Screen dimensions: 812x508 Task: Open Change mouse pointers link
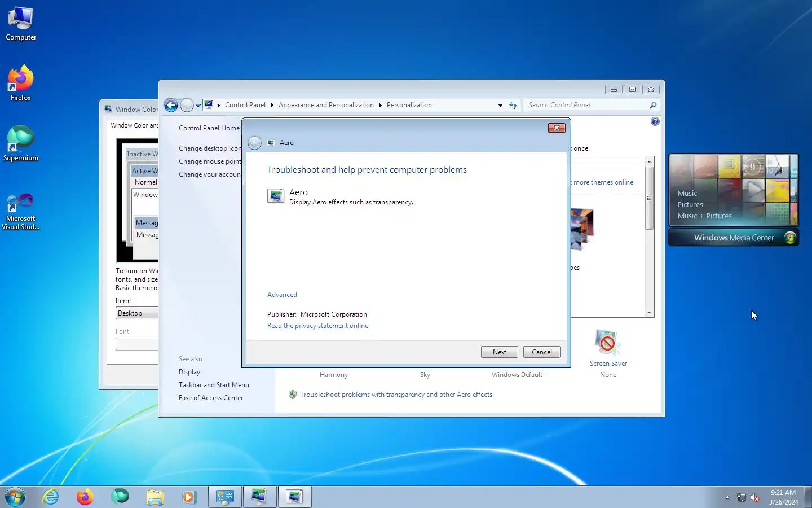(x=210, y=161)
